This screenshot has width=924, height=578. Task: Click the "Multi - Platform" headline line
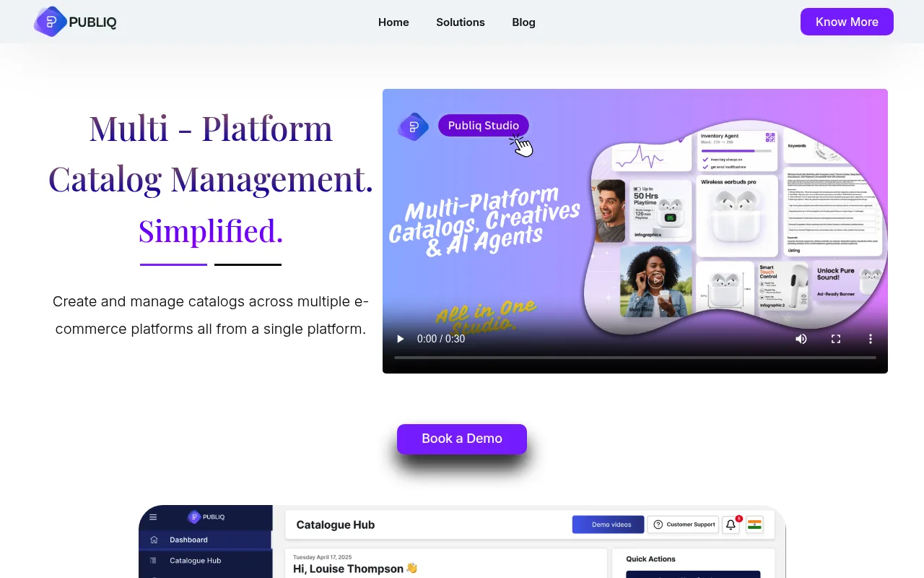click(x=211, y=128)
